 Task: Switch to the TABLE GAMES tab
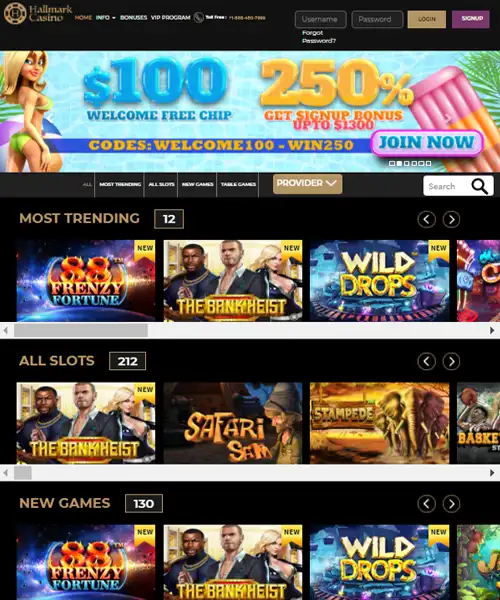coord(238,184)
